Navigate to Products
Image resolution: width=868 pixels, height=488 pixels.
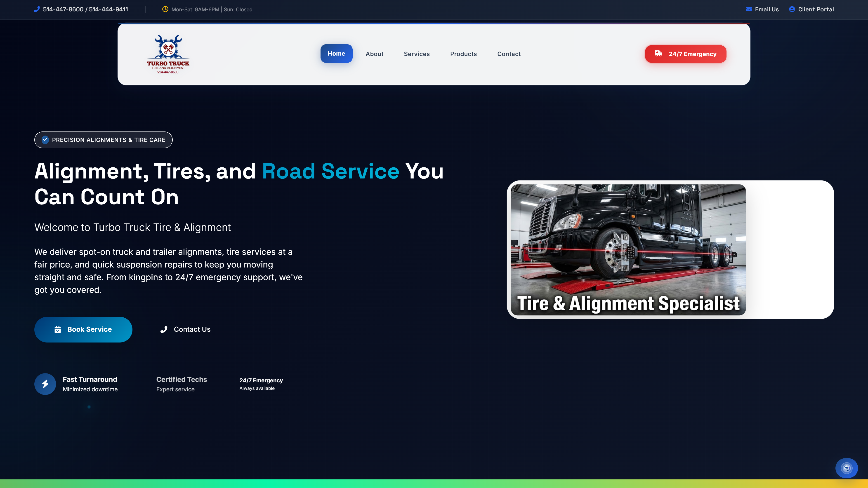point(463,54)
